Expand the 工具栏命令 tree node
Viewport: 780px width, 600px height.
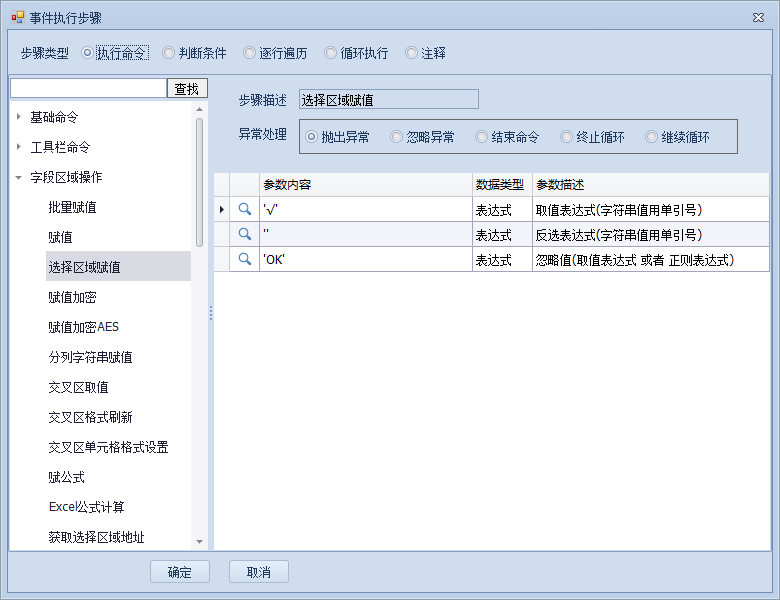pyautogui.click(x=19, y=147)
